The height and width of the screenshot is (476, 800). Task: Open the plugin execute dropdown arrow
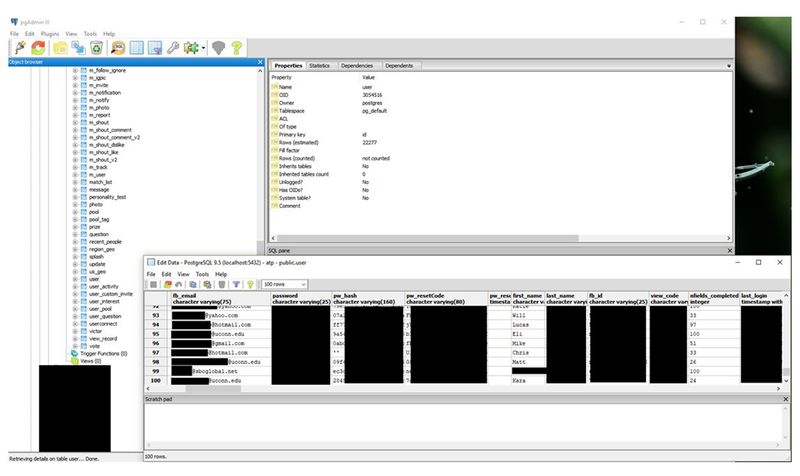(x=204, y=47)
